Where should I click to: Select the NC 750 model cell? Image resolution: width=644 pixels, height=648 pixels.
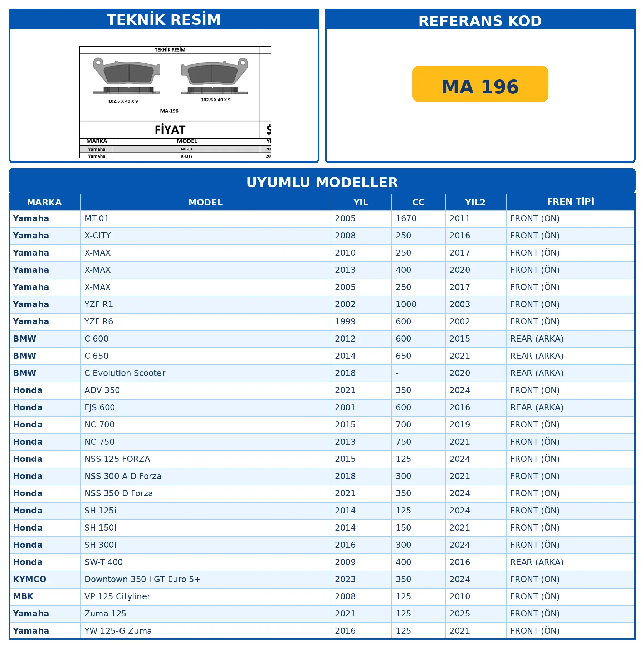[206, 442]
